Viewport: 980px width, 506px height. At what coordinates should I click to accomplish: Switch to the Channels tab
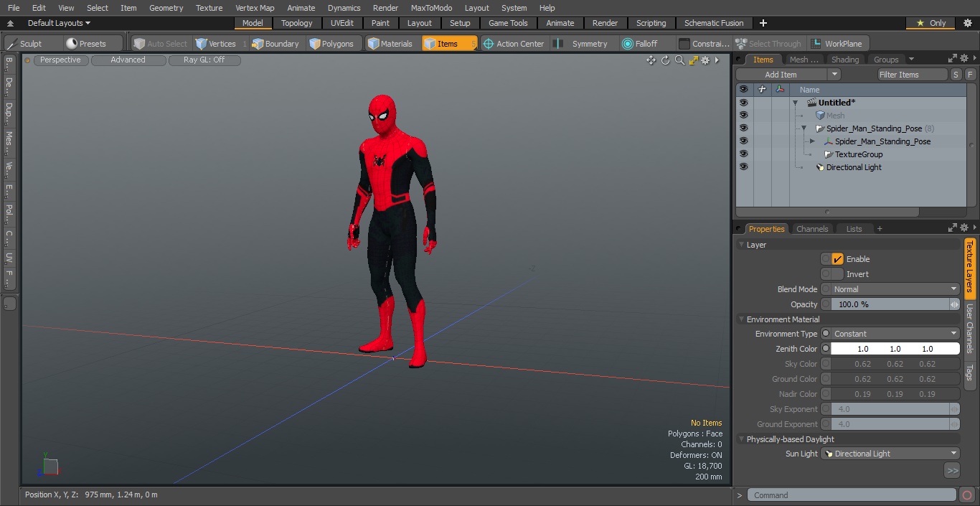point(812,229)
